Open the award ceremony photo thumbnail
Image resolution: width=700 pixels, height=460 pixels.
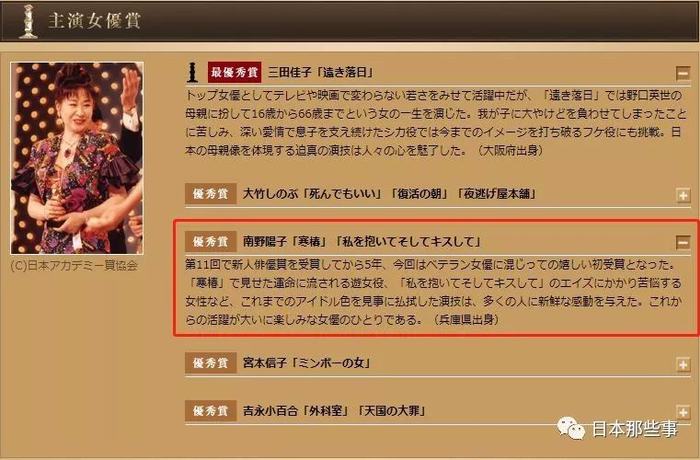[x=77, y=159]
